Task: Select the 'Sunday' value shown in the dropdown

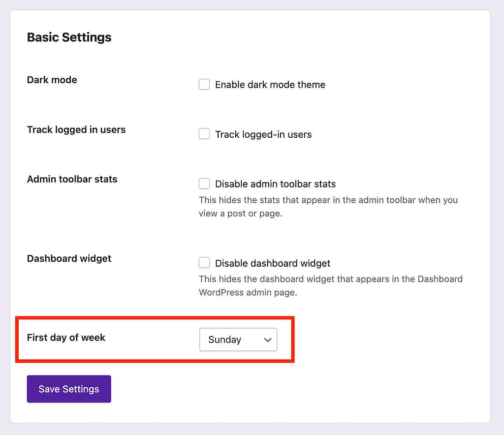Action: point(225,340)
